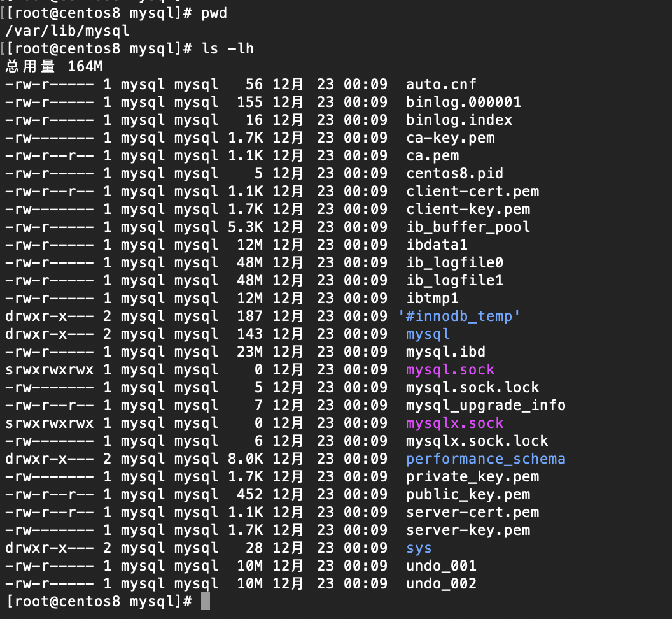Click the blue sys directory name

click(419, 548)
